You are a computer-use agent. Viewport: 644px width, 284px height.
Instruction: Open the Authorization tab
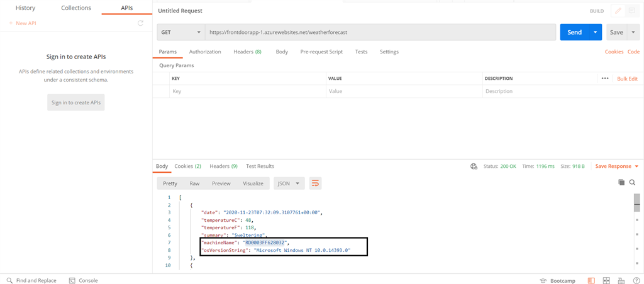coord(205,52)
